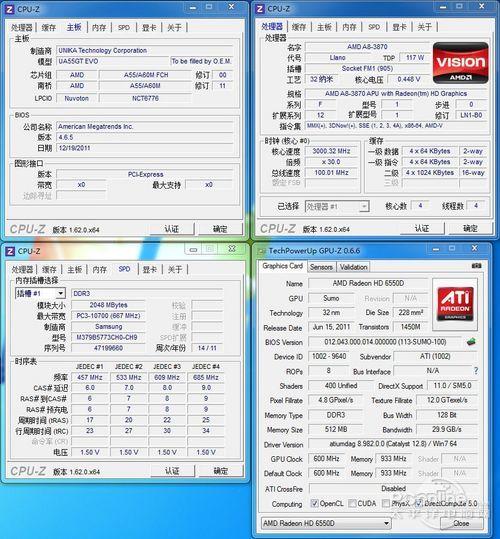
Task: Switch to 显卡 tab in processor CPU-Z window
Action: tap(399, 27)
